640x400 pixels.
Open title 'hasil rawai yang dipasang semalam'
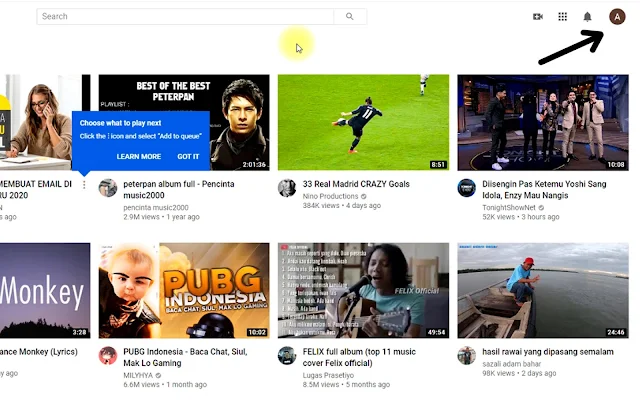pyautogui.click(x=548, y=352)
